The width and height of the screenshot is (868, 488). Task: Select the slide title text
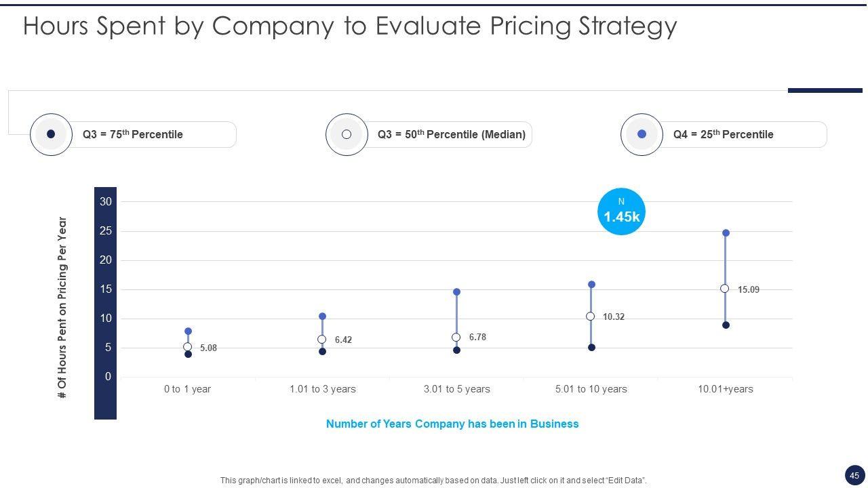point(350,26)
